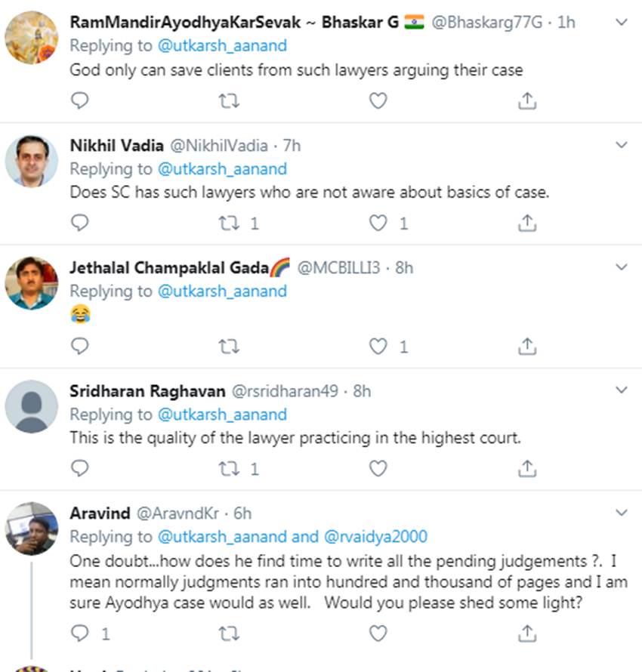
Task: Like Jethalal Champaklal Gada's tweet
Action: pyautogui.click(x=378, y=346)
